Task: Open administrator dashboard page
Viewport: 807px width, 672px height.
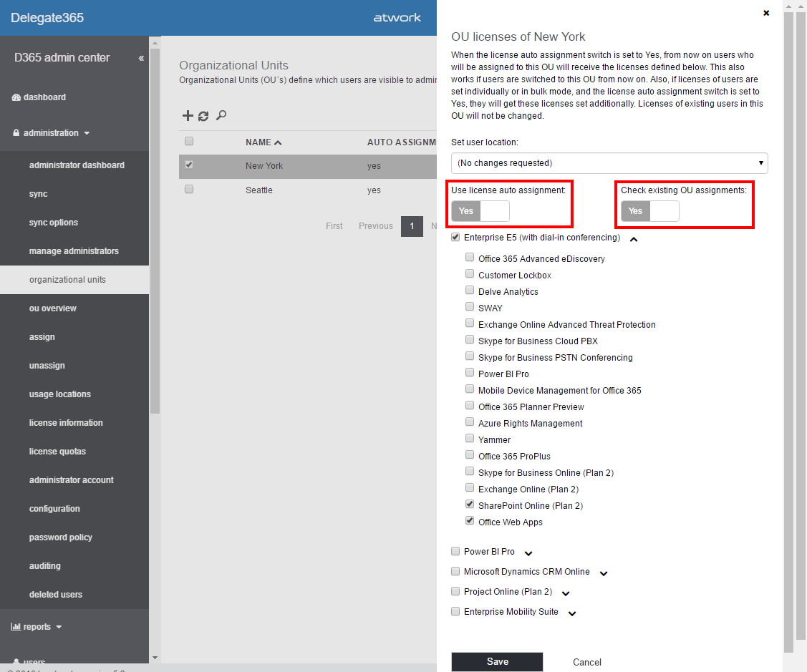Action: pyautogui.click(x=77, y=165)
